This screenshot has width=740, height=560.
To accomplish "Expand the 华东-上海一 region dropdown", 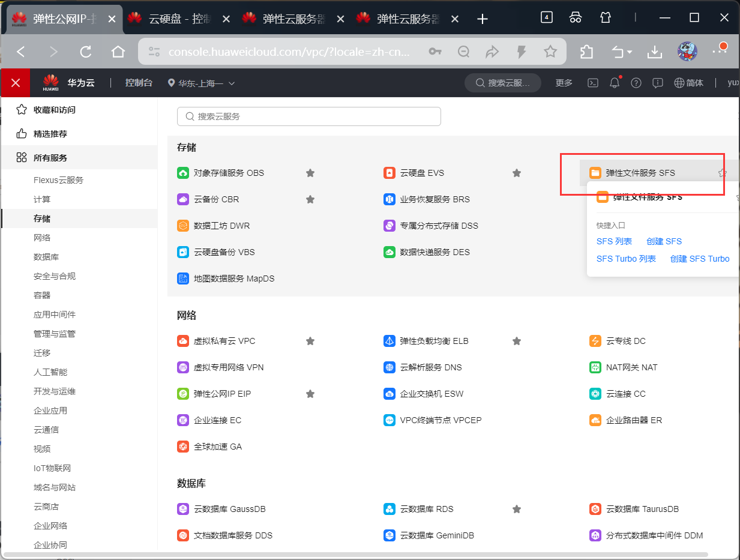I will 202,83.
